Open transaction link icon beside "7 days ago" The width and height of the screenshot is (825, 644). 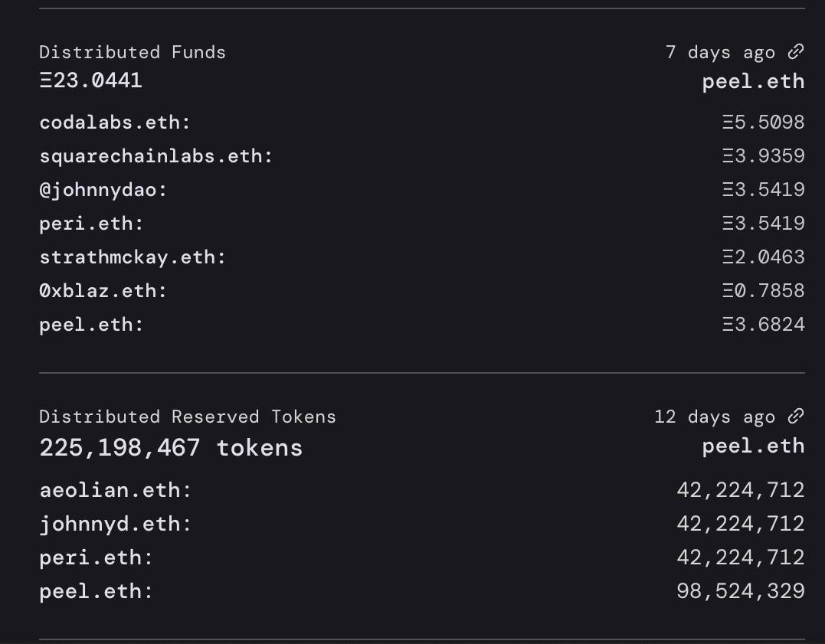[x=797, y=51]
